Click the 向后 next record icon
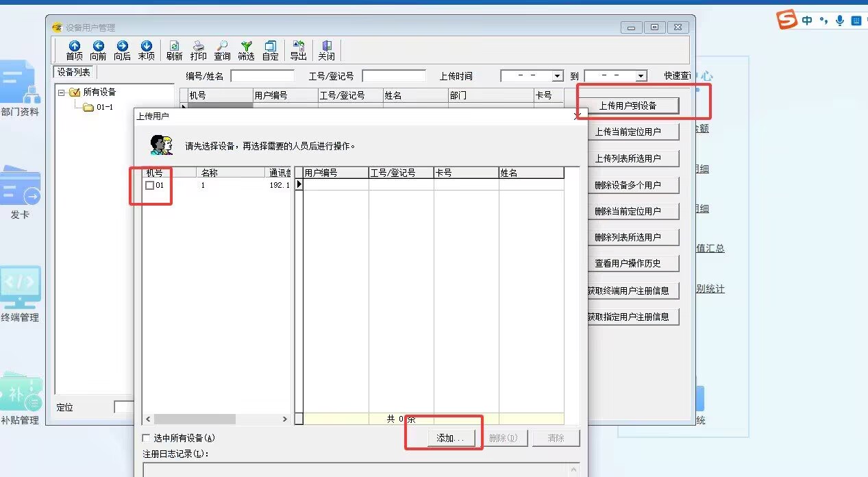The image size is (868, 477). point(122,50)
